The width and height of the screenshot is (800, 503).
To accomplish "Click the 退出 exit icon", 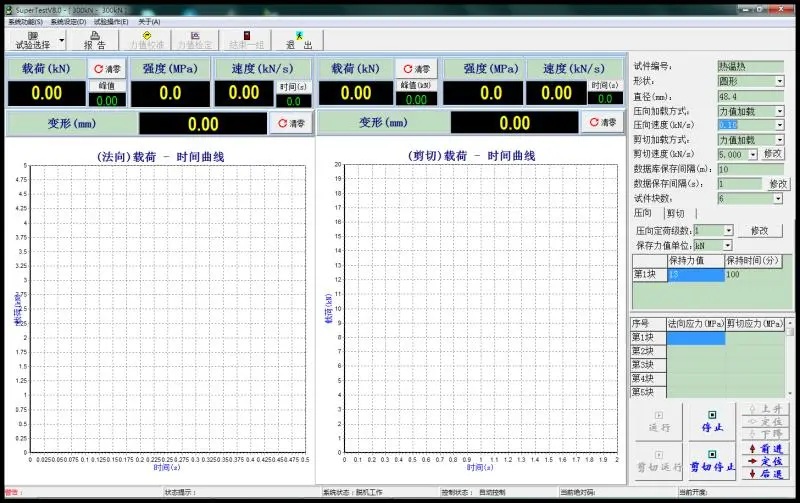I will coord(299,40).
